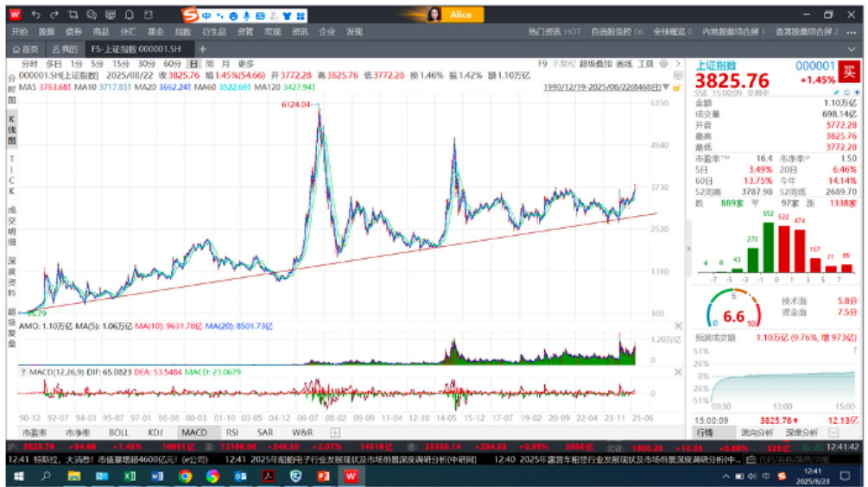This screenshot has height=487, width=868.
Task: Open the Word icon in taskbar
Action: [x=157, y=476]
